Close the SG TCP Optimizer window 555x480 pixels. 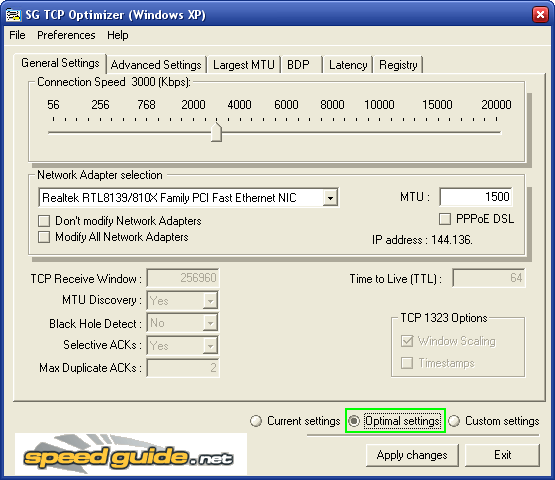point(540,15)
